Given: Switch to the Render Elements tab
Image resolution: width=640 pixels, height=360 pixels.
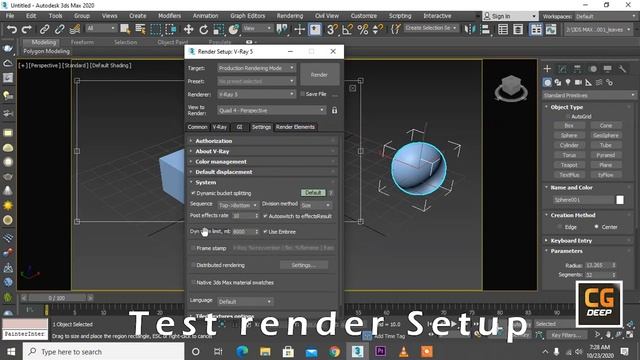Looking at the screenshot, I should [x=295, y=127].
